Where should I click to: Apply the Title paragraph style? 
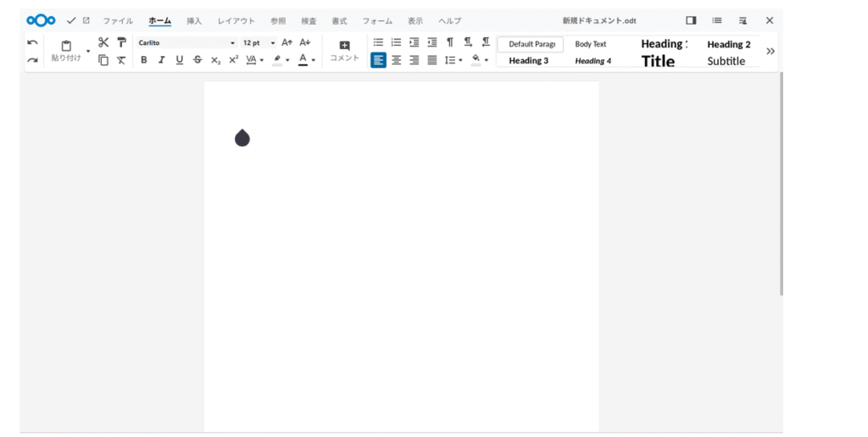pyautogui.click(x=658, y=61)
